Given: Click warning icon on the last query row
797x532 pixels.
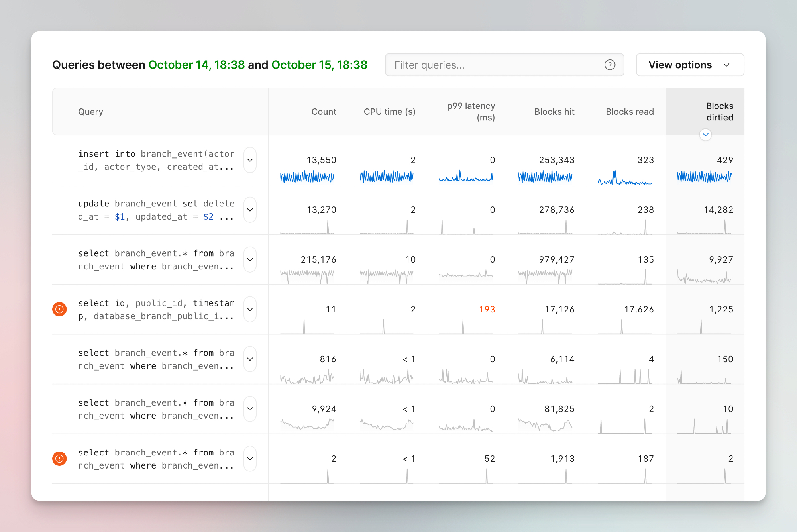Looking at the screenshot, I should (x=59, y=459).
